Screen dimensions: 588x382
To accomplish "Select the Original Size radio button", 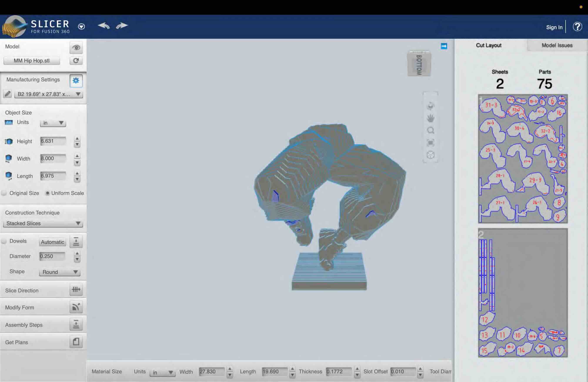I will tap(4, 193).
